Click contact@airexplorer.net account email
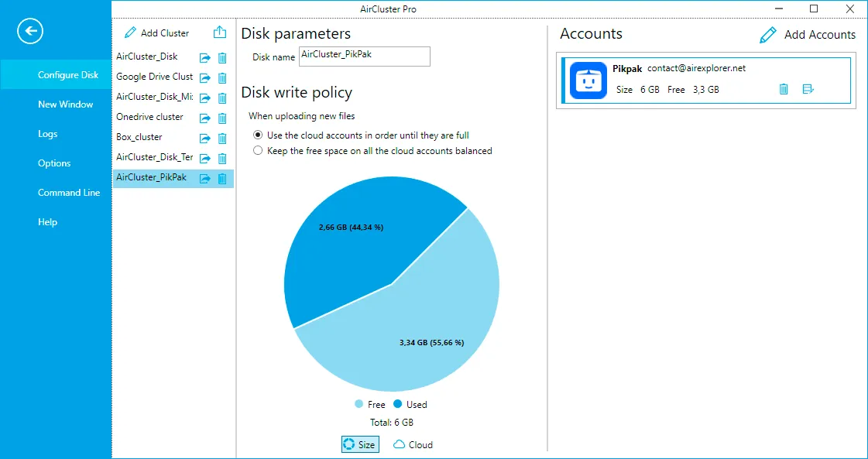The width and height of the screenshot is (868, 459). click(696, 69)
